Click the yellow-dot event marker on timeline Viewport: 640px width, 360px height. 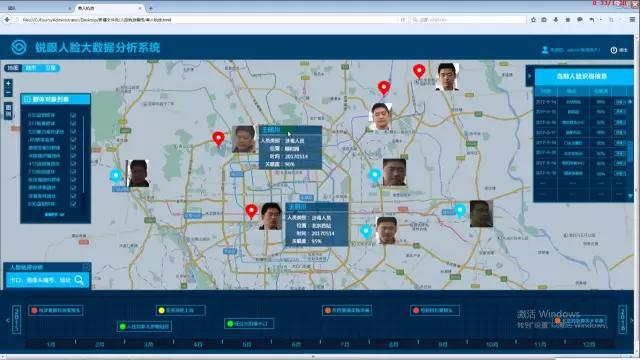(x=180, y=310)
